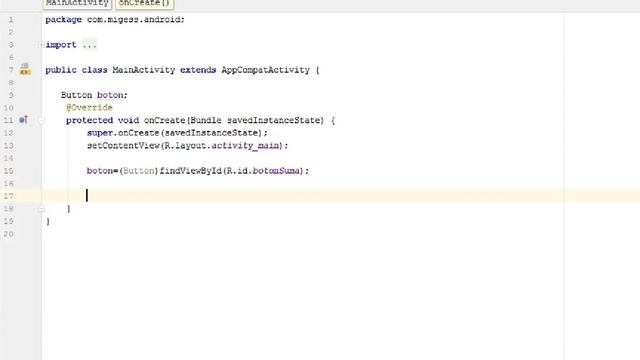Click 'setContentView' method call
This screenshot has width=640, height=360.
pos(123,146)
